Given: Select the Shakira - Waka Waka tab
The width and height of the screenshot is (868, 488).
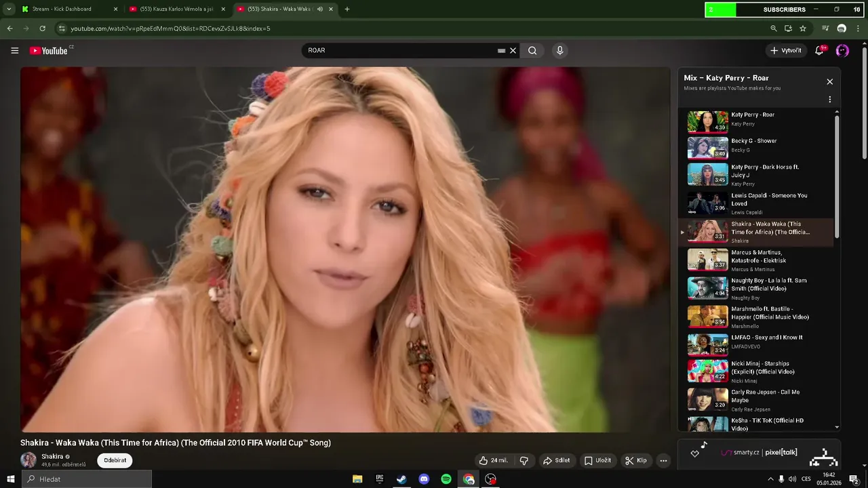Looking at the screenshot, I should click(x=285, y=9).
